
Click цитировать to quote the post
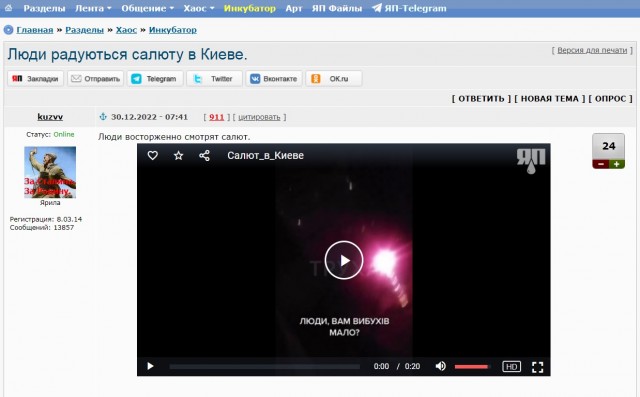click(x=259, y=117)
